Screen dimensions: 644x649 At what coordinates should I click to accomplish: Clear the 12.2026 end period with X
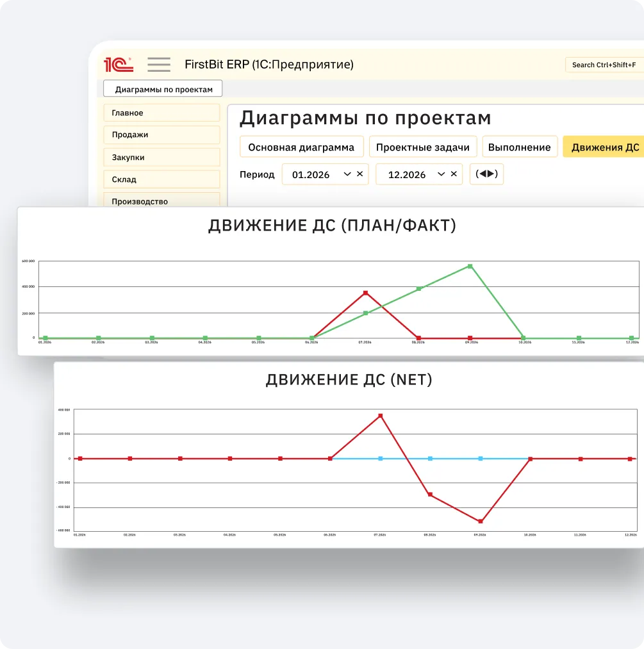coord(454,174)
